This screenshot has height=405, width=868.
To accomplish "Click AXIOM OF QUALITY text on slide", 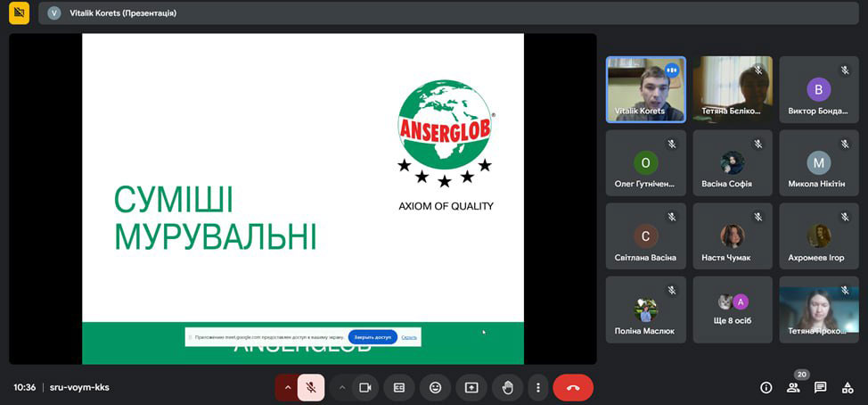I will [x=446, y=207].
